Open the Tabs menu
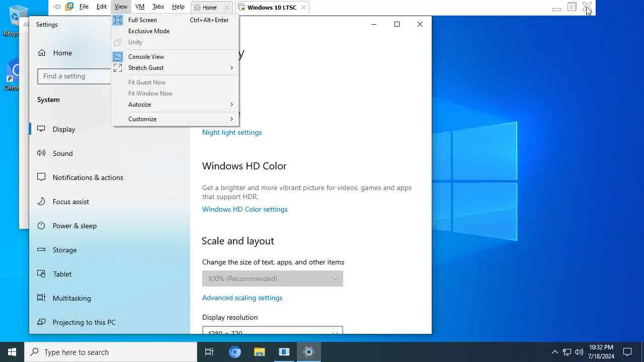The height and width of the screenshot is (362, 644). tap(158, 7)
